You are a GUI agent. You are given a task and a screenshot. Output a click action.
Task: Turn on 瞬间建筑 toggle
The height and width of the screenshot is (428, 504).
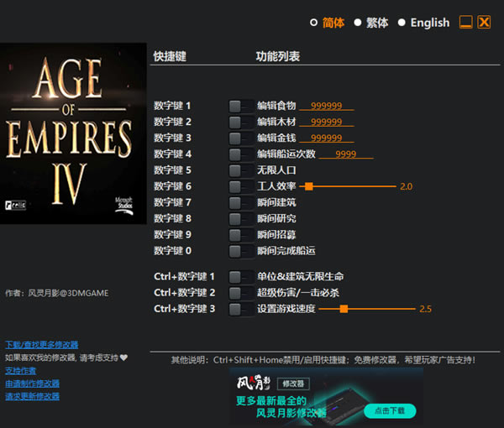[x=240, y=202]
